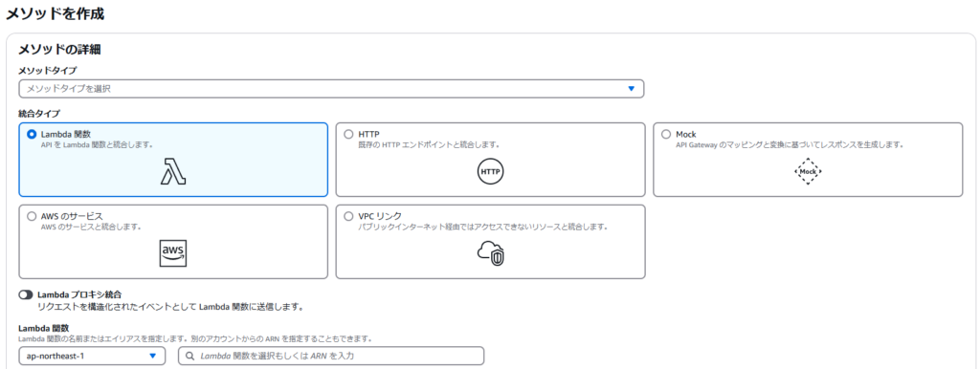
Task: Click the メソッドタイプ label
Action: tap(48, 71)
